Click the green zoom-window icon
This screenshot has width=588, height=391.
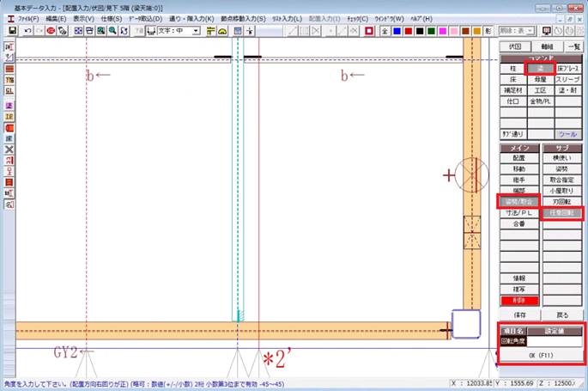pyautogui.click(x=100, y=31)
